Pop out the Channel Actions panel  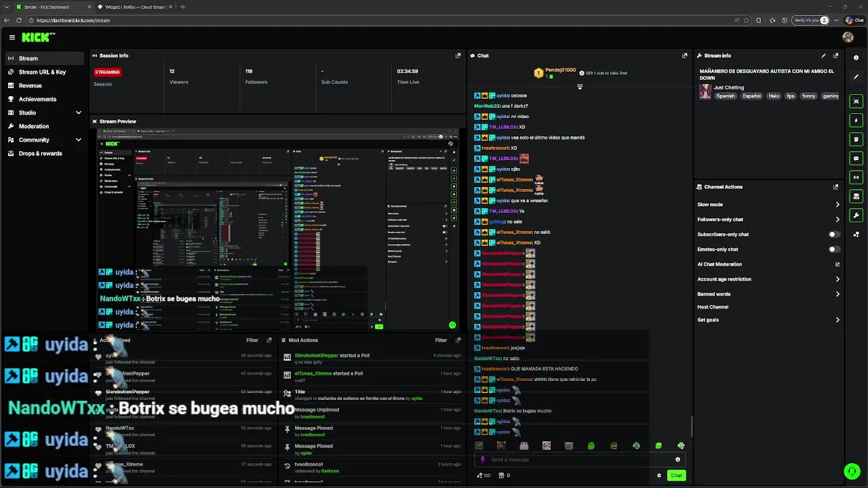(835, 187)
